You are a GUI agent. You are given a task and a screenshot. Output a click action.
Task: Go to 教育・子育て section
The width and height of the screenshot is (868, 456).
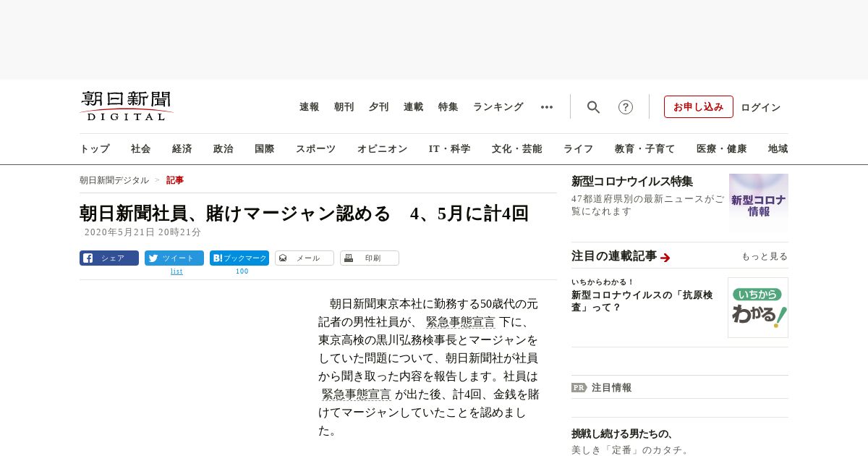coord(645,149)
